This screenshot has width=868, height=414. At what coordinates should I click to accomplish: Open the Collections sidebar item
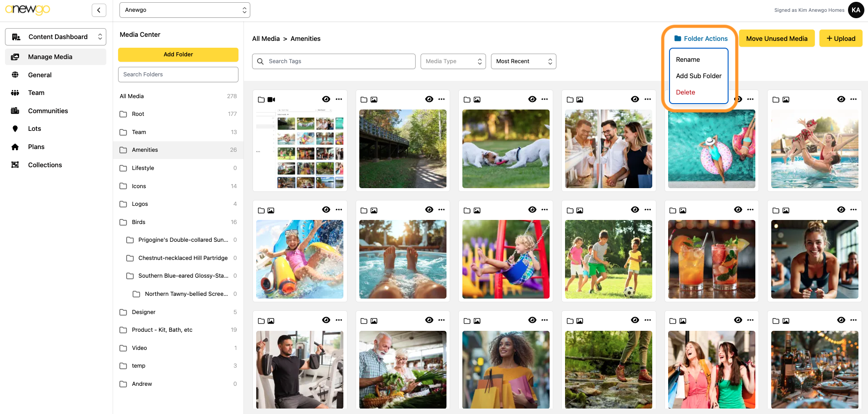pyautogui.click(x=45, y=165)
